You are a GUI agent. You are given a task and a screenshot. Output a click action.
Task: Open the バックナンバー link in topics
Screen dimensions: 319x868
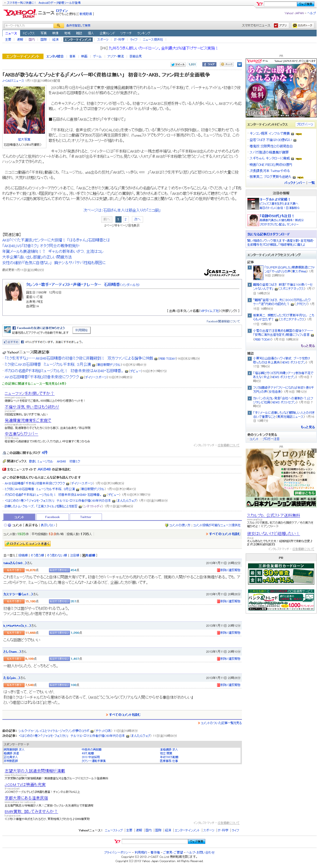295,183
